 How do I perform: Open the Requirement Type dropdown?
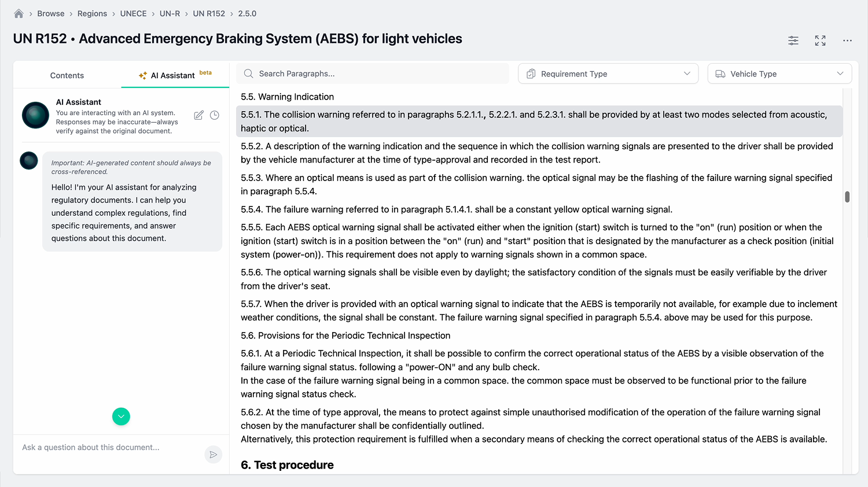[x=608, y=73]
